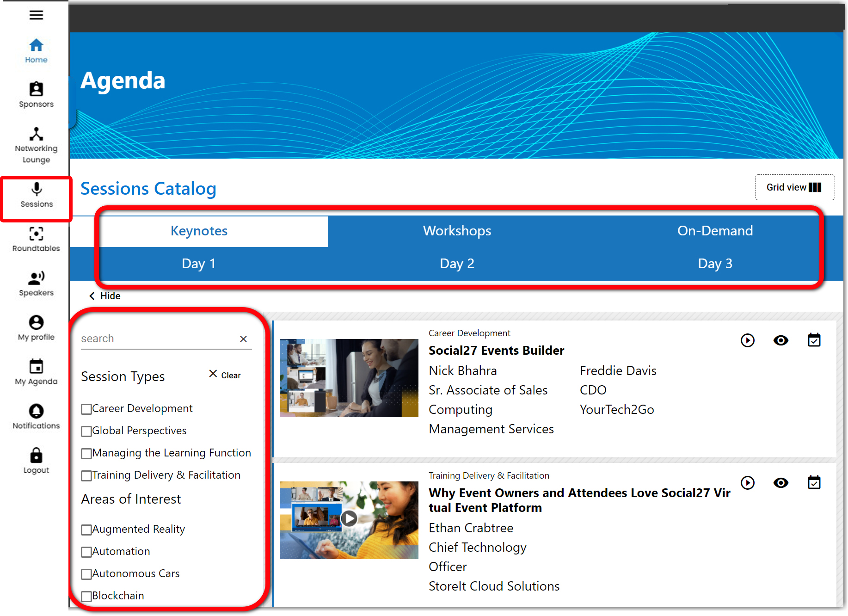Click StoreIt Cloud Solutions company text
848x616 pixels.
point(494,586)
